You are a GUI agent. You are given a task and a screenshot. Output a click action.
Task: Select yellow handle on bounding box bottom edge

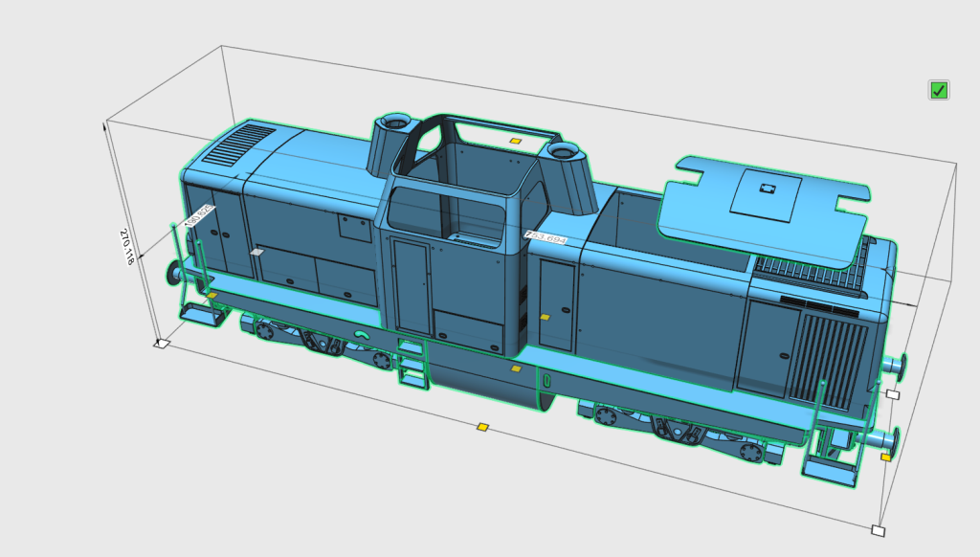pos(483,427)
